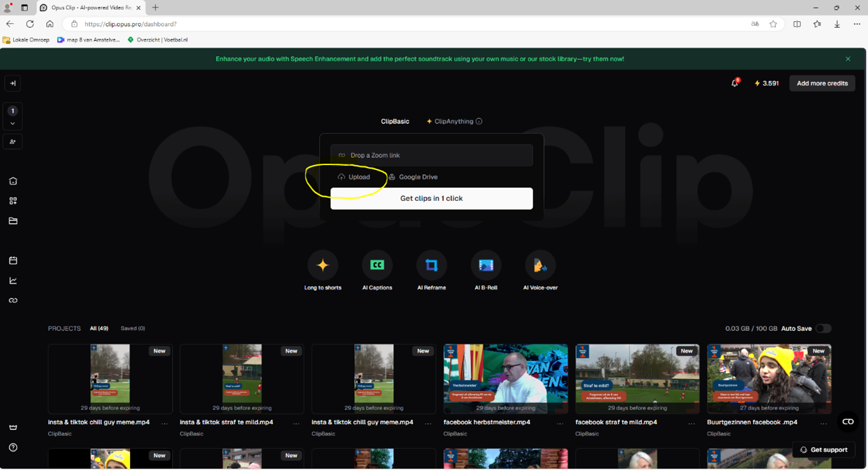The width and height of the screenshot is (868, 470).
Task: Click the read aloud icon in address bar
Action: click(x=755, y=24)
